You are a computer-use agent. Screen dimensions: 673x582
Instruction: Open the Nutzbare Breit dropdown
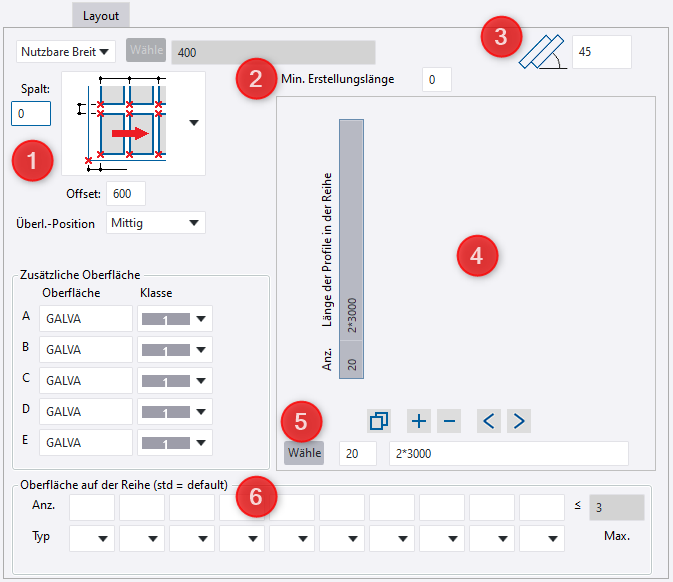66,52
